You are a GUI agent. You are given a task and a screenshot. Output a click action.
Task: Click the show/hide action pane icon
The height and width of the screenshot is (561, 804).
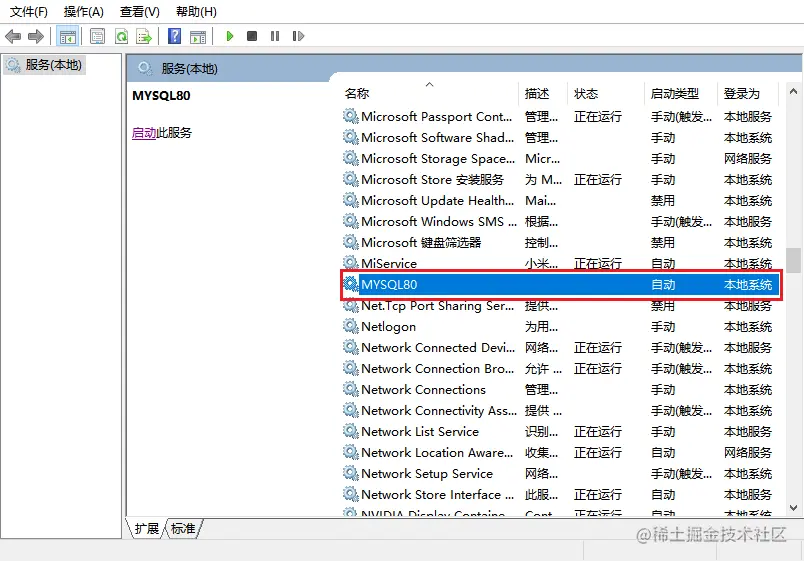198,36
